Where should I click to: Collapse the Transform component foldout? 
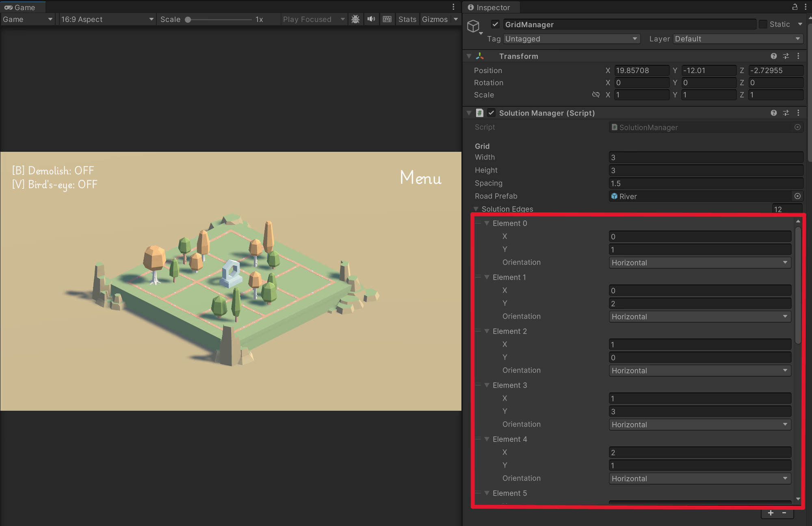click(469, 56)
